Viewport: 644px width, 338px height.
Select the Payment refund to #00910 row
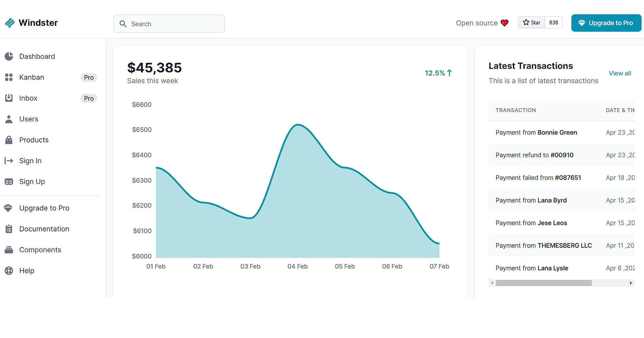tap(562, 155)
